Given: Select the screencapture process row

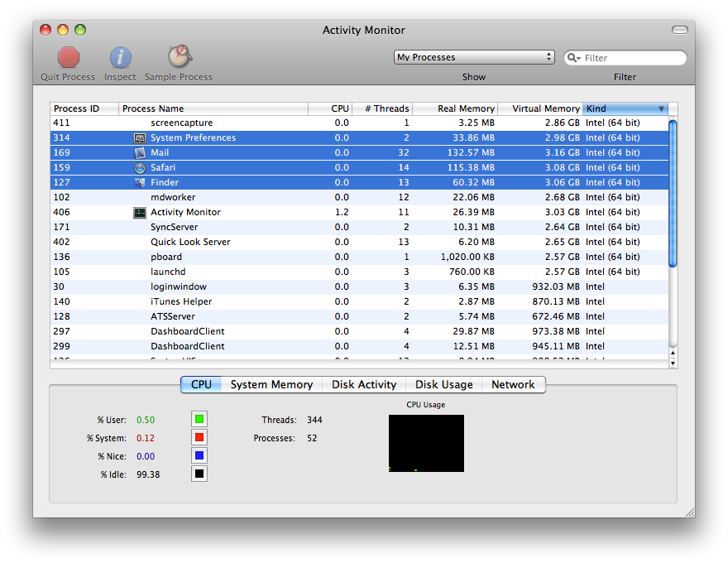Looking at the screenshot, I should [359, 123].
